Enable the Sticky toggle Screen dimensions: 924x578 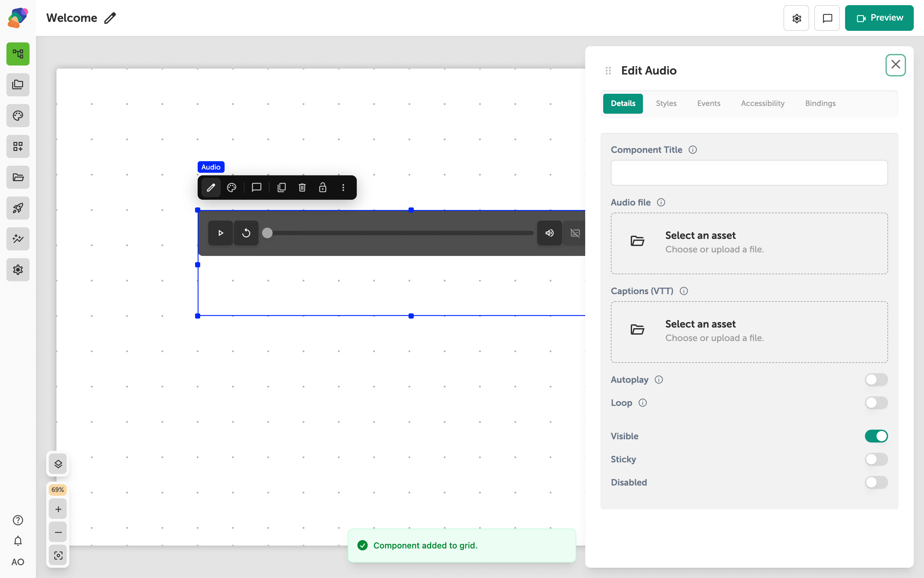point(876,459)
